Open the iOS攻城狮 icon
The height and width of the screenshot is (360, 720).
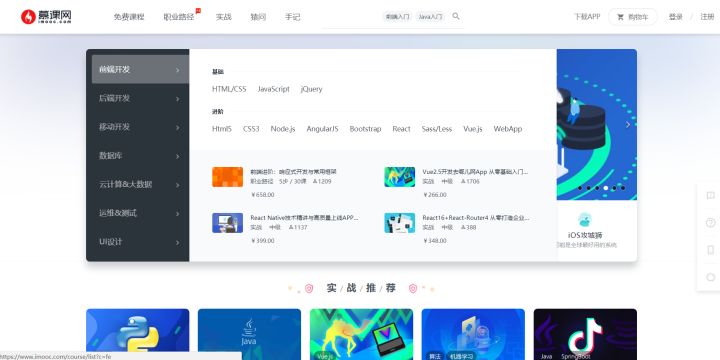585,219
